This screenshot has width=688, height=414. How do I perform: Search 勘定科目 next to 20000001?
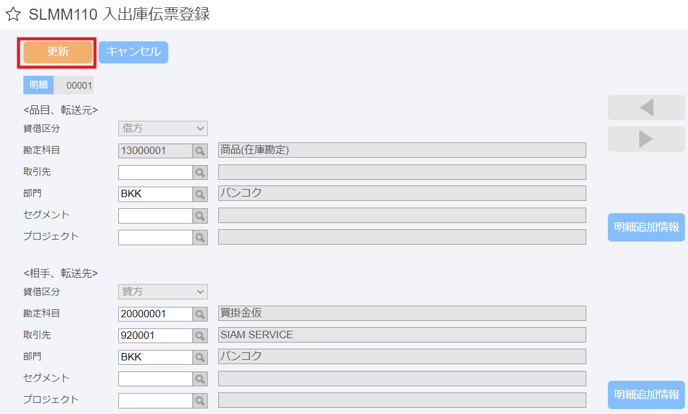[200, 314]
